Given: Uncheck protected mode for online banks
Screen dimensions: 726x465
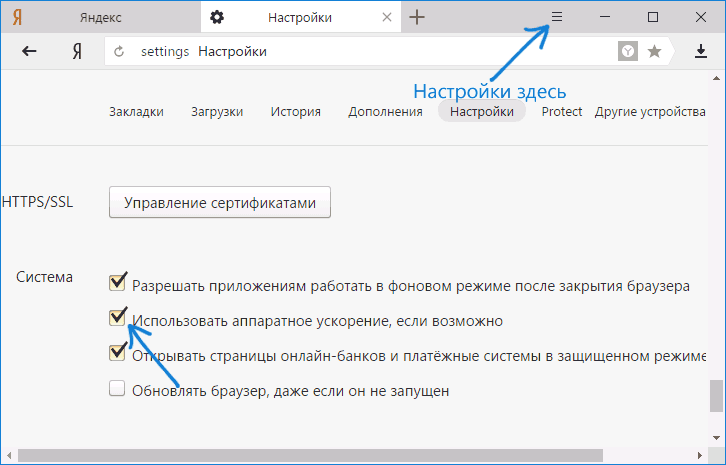Looking at the screenshot, I should click(x=118, y=353).
